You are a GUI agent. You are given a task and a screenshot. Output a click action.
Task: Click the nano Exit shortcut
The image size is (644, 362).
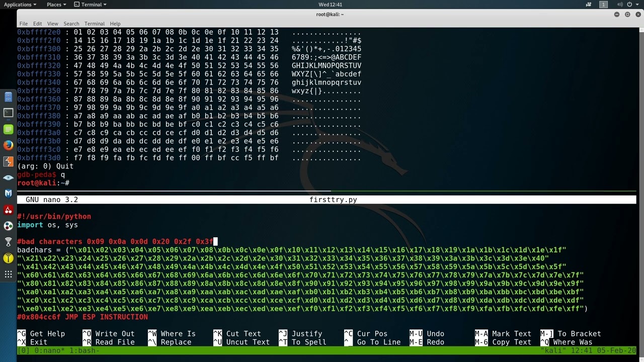pyautogui.click(x=32, y=342)
